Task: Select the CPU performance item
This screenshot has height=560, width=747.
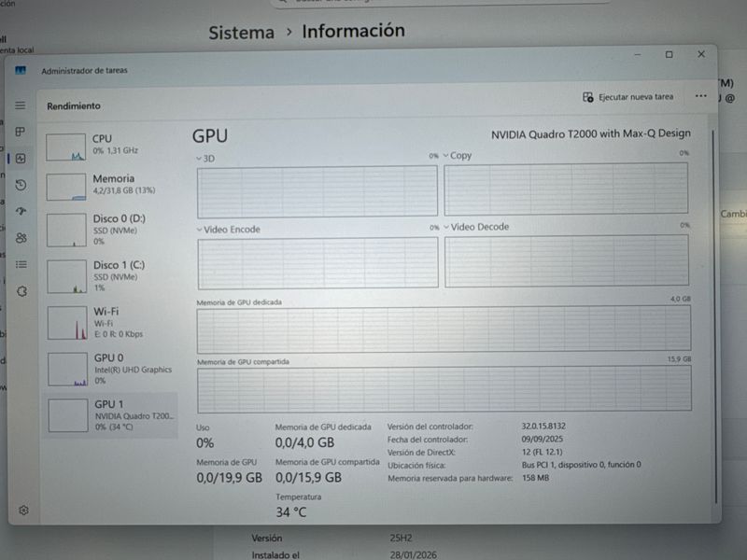Action: pyautogui.click(x=110, y=147)
